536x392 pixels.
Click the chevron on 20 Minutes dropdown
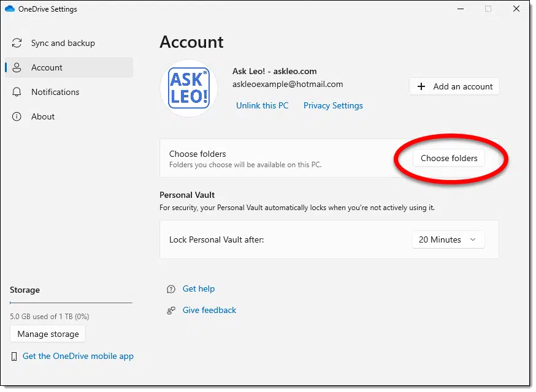[473, 239]
